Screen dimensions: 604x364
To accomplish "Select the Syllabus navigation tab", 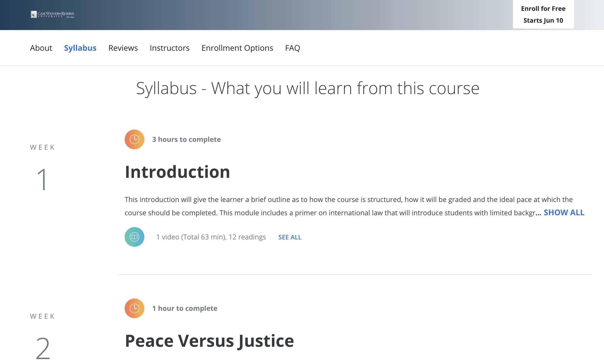I will click(x=80, y=48).
